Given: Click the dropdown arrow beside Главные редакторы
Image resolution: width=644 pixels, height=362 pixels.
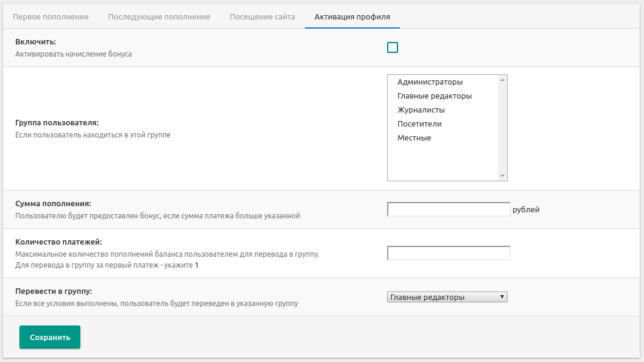Looking at the screenshot, I should pos(502,297).
